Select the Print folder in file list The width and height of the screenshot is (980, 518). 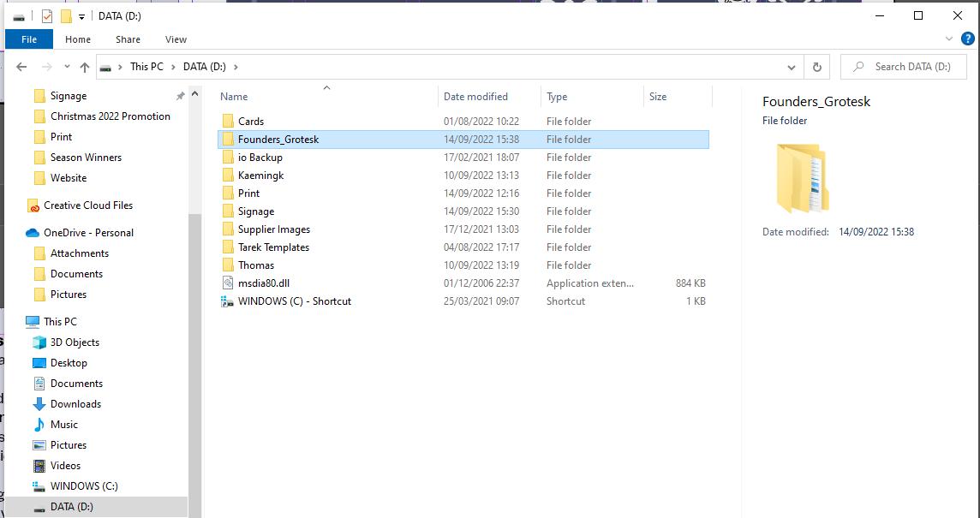click(x=248, y=194)
